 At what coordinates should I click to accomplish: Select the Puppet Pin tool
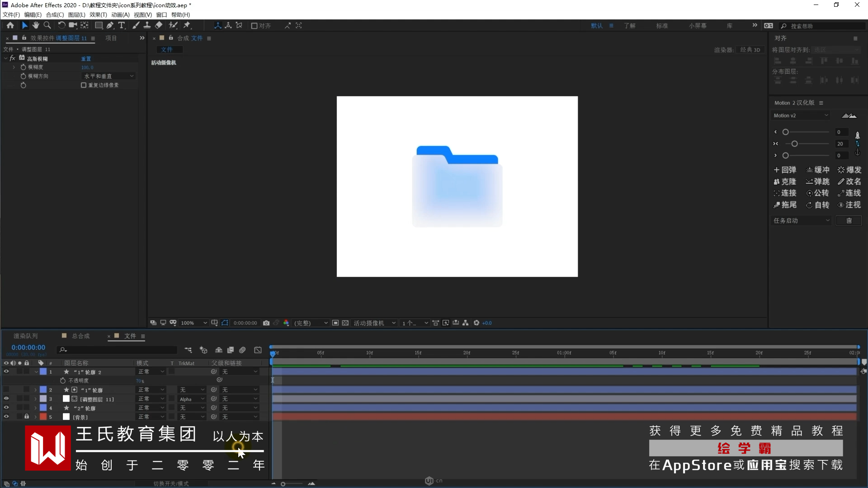click(x=187, y=25)
